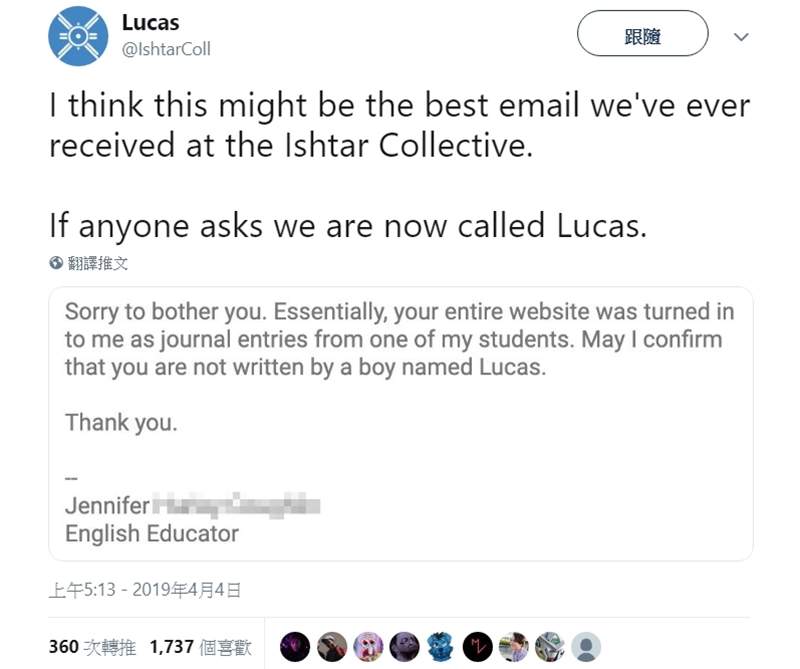Click the Ishtar Collective profile avatar
Image resolution: width=800 pixels, height=669 pixels.
pos(76,37)
